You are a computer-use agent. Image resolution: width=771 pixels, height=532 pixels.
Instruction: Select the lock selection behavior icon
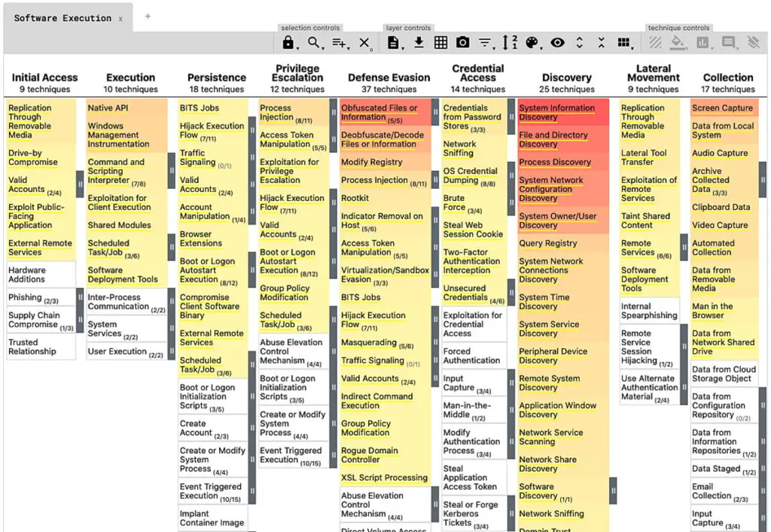(x=288, y=43)
